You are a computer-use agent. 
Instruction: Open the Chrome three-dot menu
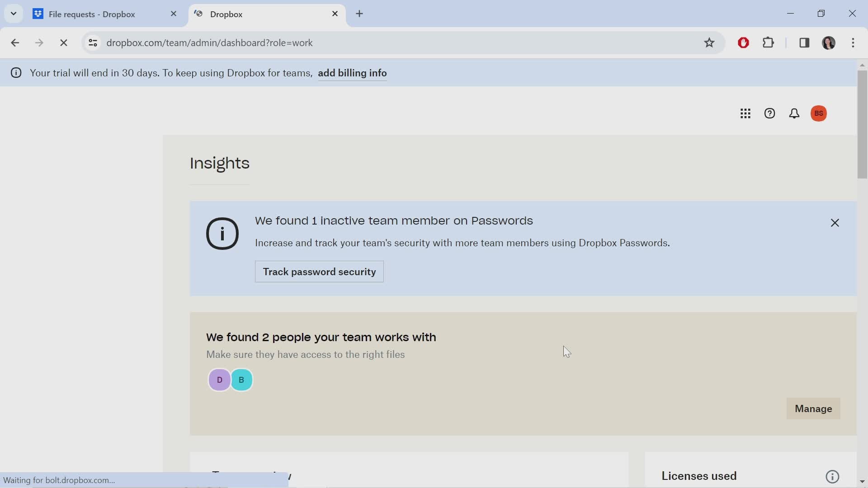854,42
